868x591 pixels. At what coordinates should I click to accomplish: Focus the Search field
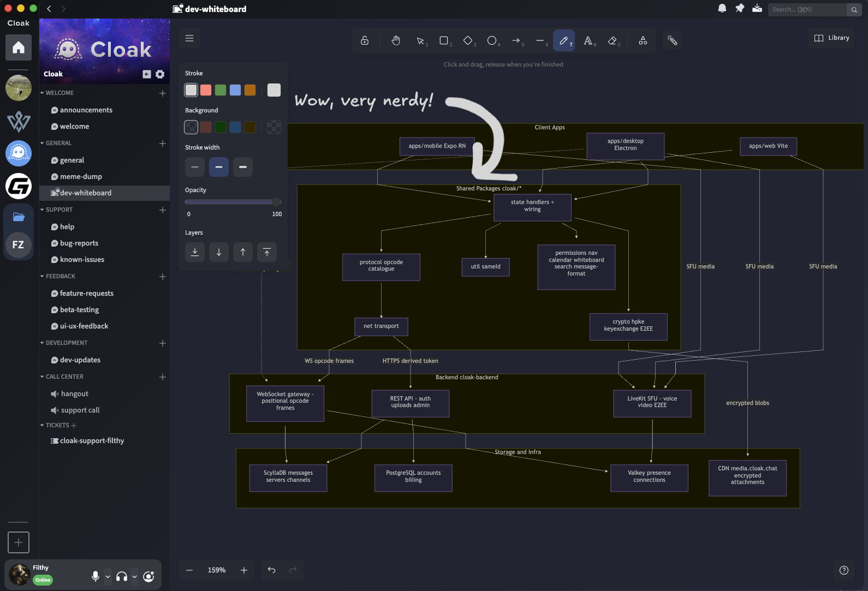807,9
